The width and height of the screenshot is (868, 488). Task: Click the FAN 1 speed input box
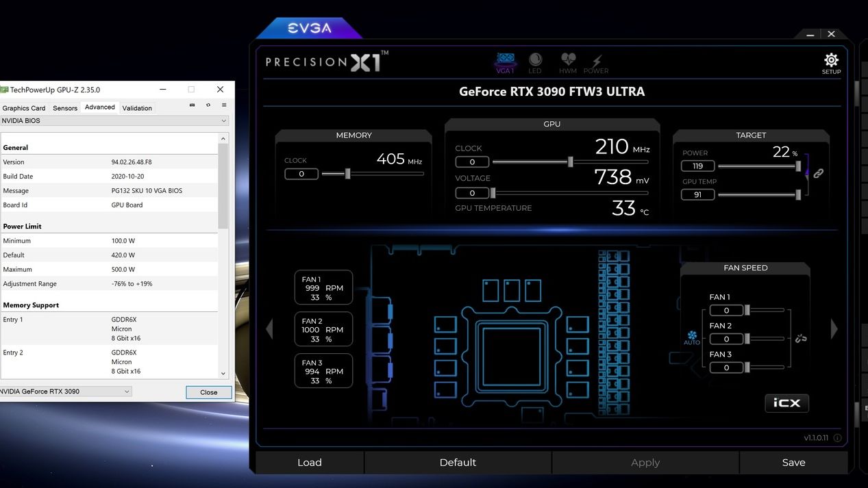click(x=726, y=311)
